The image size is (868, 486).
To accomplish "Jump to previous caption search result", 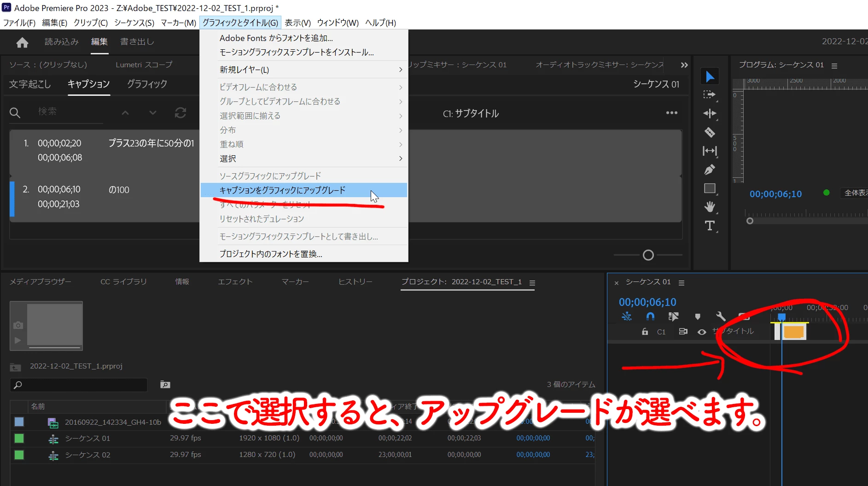I will pyautogui.click(x=125, y=112).
